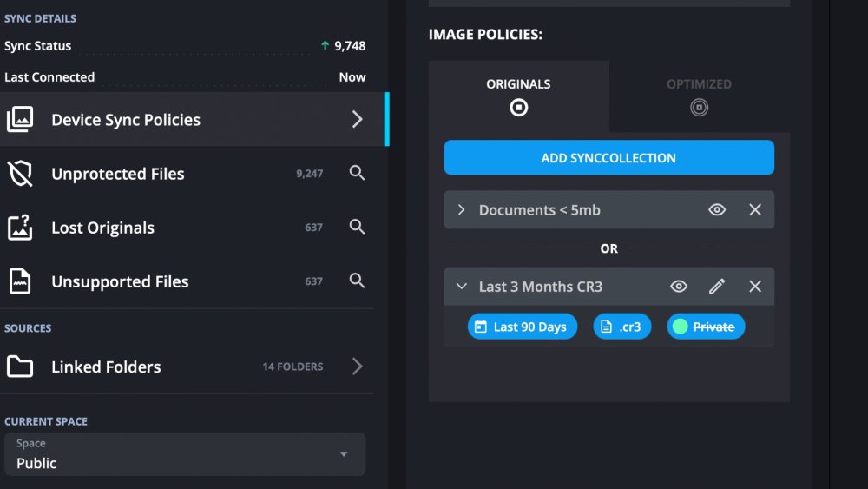The width and height of the screenshot is (868, 489).
Task: Click the Unprotected Files shield icon
Action: point(20,174)
